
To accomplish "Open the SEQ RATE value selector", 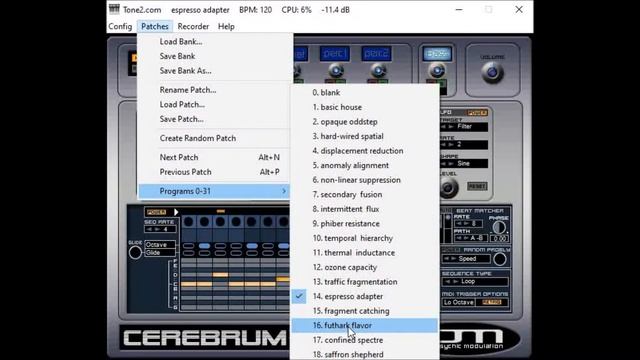I will coord(160,229).
